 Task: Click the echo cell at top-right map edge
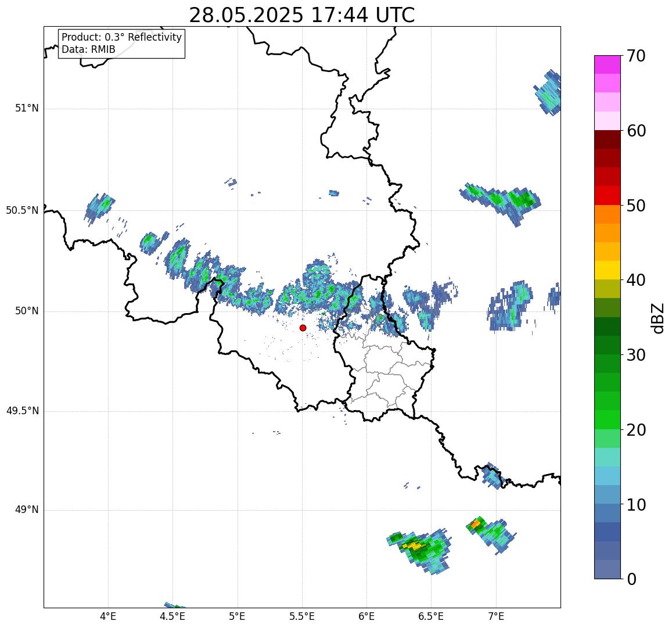tap(548, 92)
